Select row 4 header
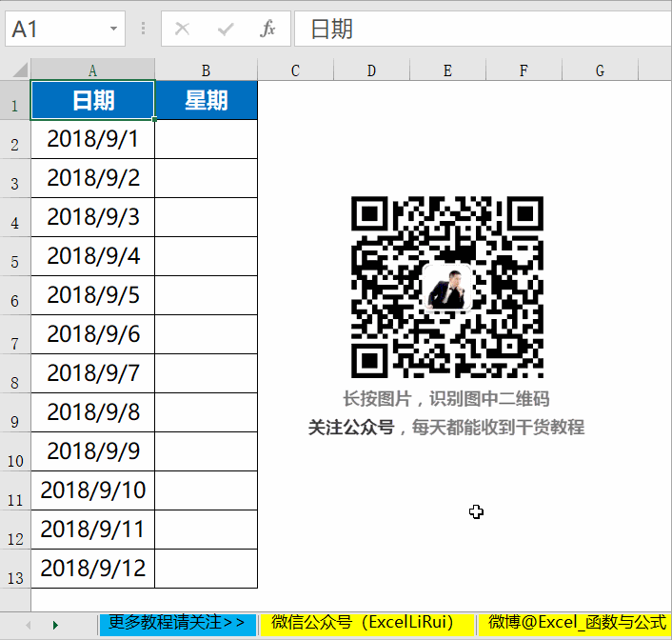 click(x=15, y=217)
